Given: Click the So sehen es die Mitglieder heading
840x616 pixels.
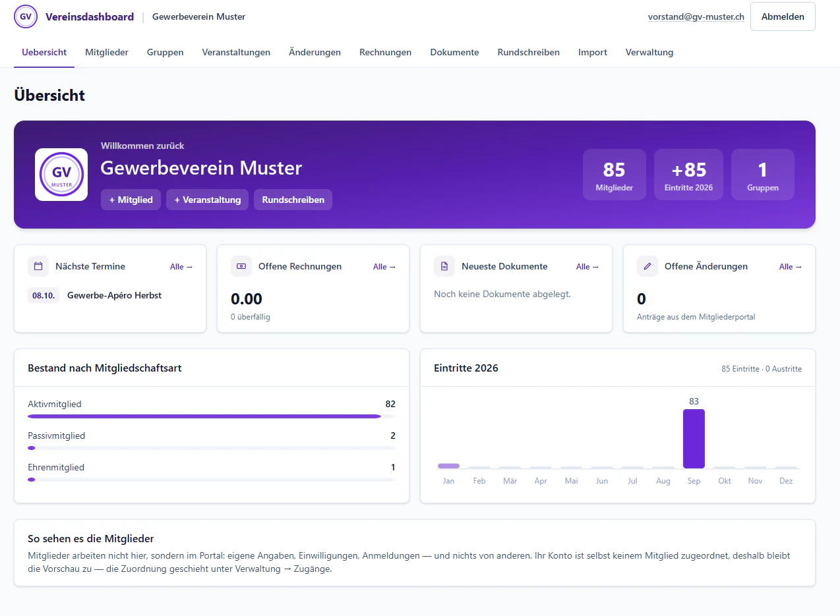Looking at the screenshot, I should [x=91, y=538].
